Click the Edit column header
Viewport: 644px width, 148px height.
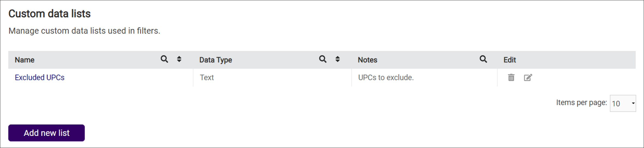click(510, 60)
